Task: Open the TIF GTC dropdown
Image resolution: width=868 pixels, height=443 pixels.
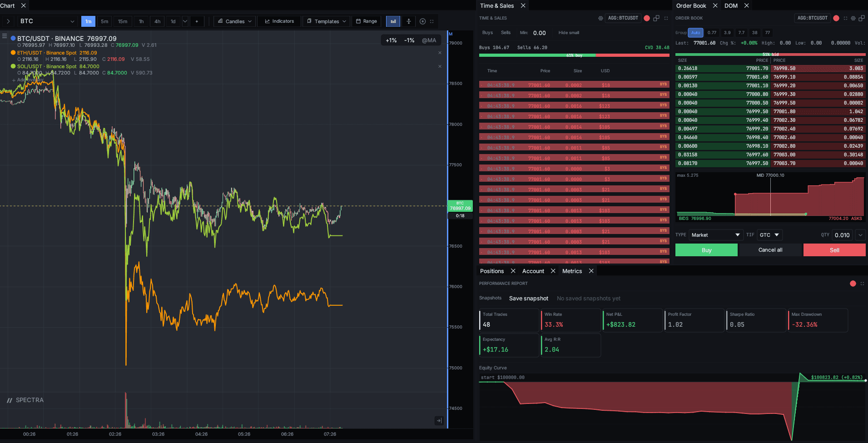Action: (769, 235)
